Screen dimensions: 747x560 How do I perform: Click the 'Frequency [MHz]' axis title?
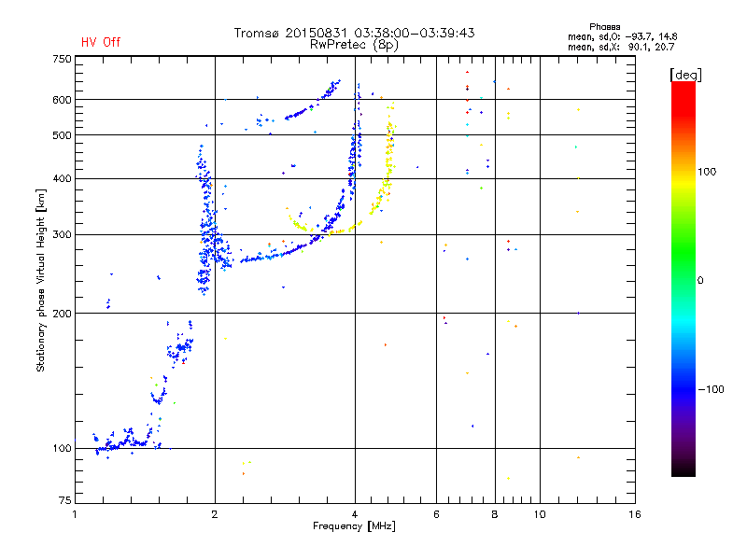pos(354,526)
